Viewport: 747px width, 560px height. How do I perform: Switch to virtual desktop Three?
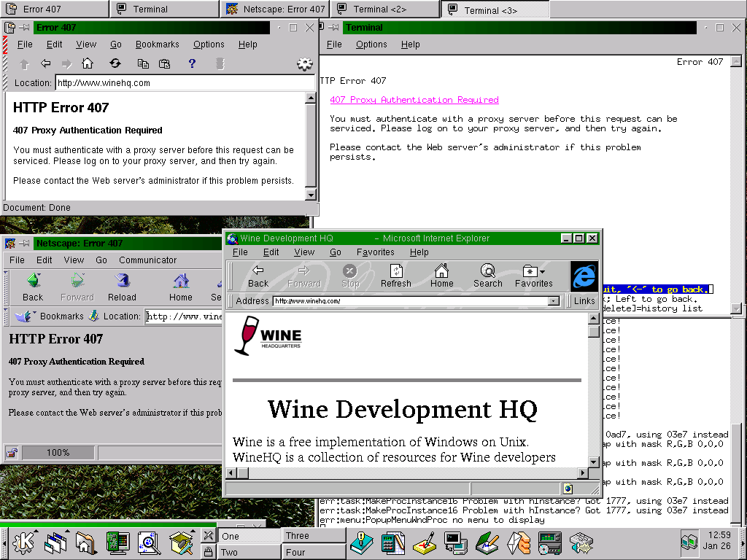point(314,536)
